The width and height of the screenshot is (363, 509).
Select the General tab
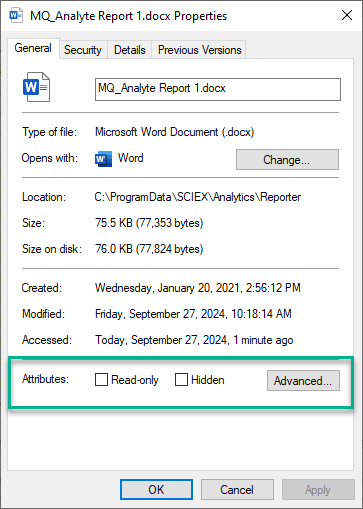(x=33, y=48)
